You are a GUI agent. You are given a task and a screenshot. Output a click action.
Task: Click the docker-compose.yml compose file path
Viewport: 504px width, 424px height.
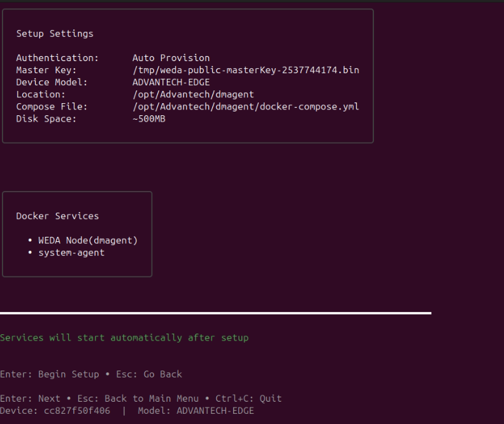point(246,107)
